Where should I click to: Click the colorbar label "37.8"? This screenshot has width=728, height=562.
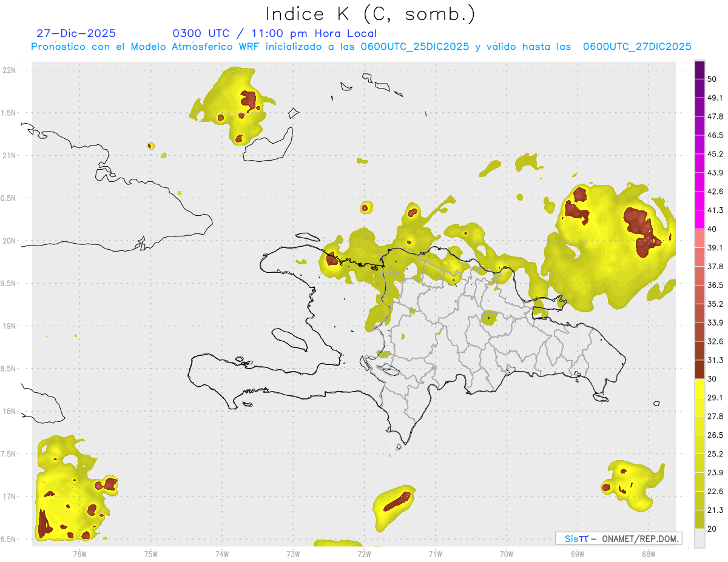click(715, 266)
